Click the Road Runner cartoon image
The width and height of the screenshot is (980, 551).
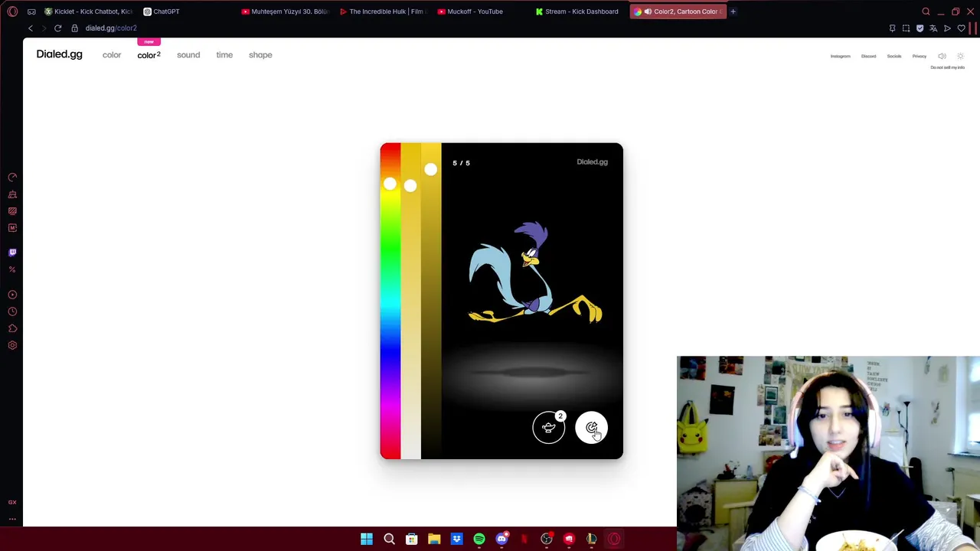(x=535, y=273)
